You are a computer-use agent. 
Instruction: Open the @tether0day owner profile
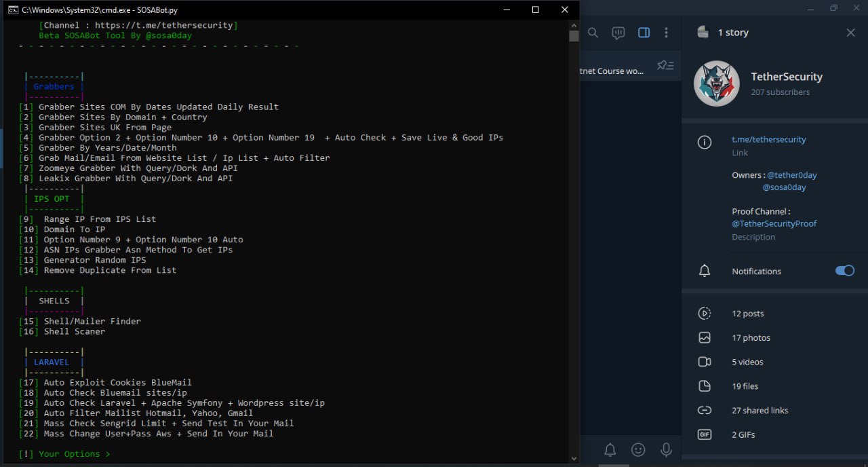point(792,175)
